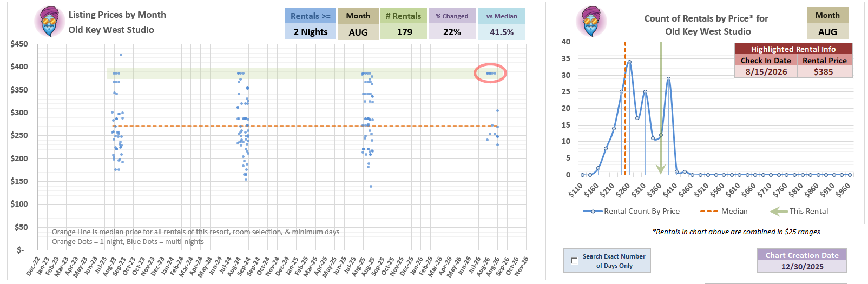
Task: Click the red circle highlighting Aug-26 rentals
Action: (x=490, y=73)
